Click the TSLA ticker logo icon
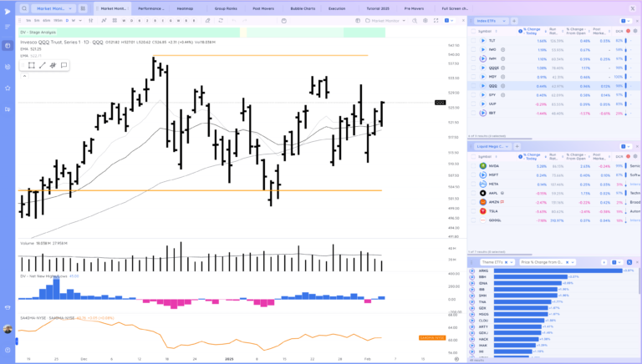Image resolution: width=642 pixels, height=364 pixels. [482, 211]
